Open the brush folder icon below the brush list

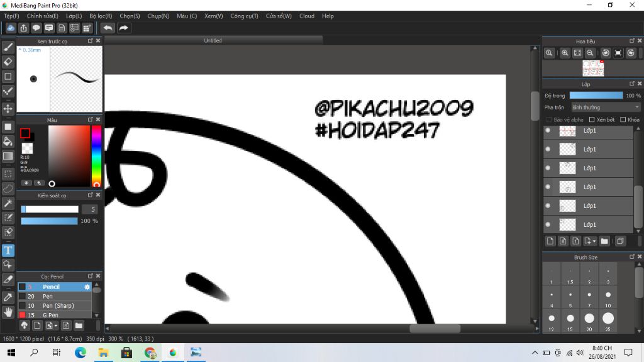[x=79, y=326]
